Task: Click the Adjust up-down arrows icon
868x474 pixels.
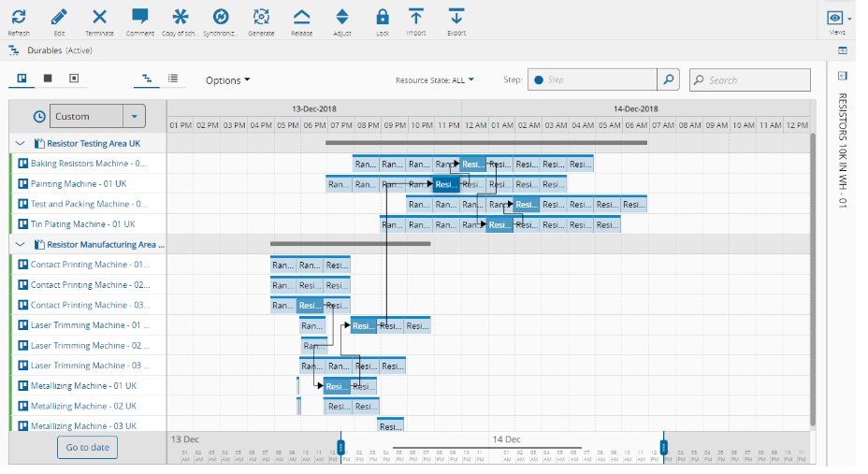Action: click(x=342, y=17)
